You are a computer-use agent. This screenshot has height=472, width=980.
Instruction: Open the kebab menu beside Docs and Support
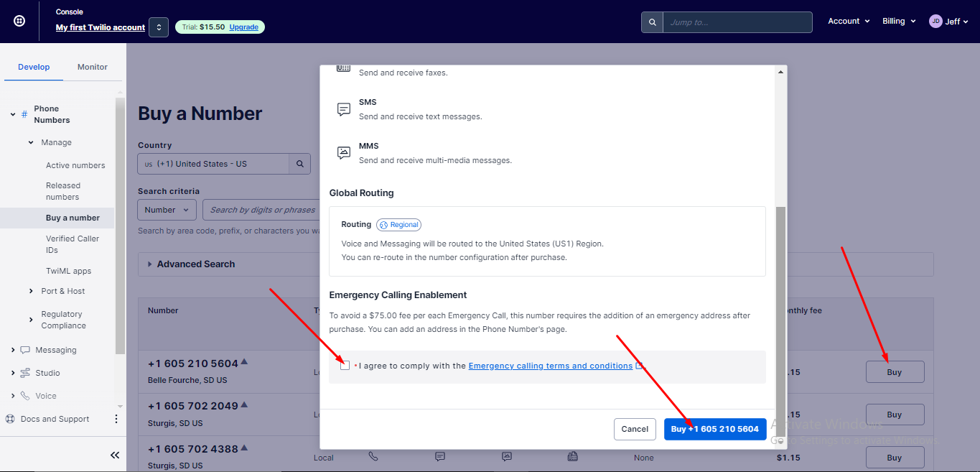(x=116, y=419)
